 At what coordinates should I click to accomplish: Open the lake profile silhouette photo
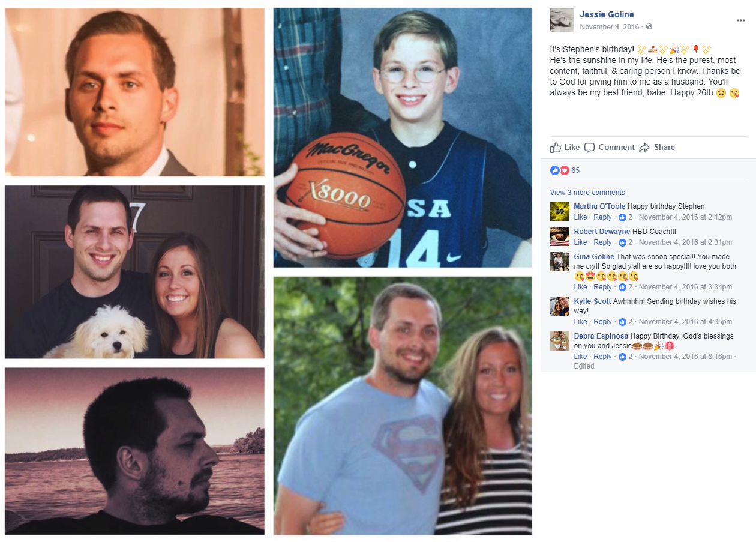134,451
